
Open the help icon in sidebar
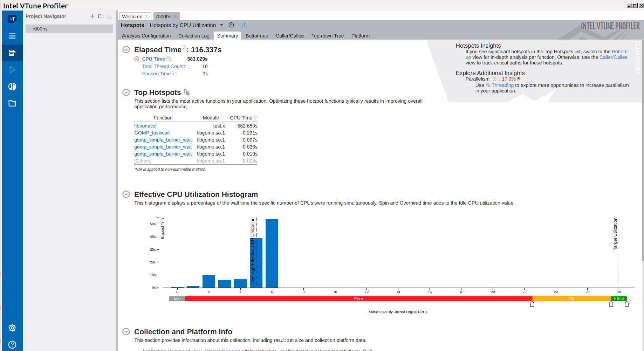pyautogui.click(x=12, y=345)
